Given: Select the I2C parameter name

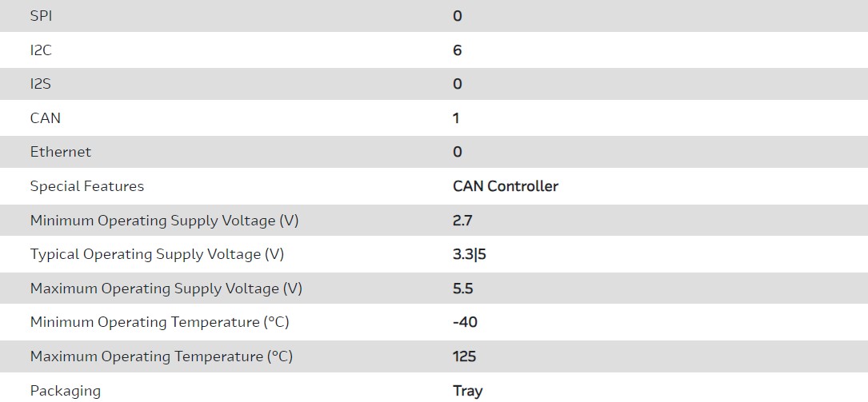Looking at the screenshot, I should (x=41, y=50).
